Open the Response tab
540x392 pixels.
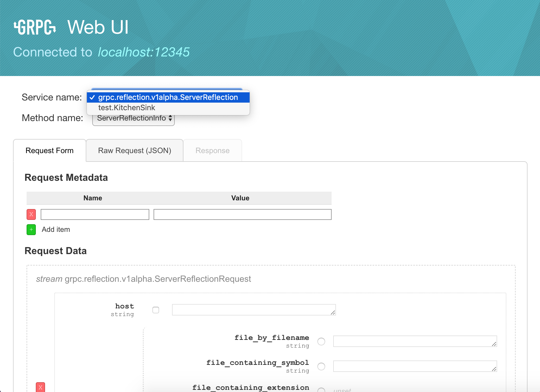pos(212,150)
